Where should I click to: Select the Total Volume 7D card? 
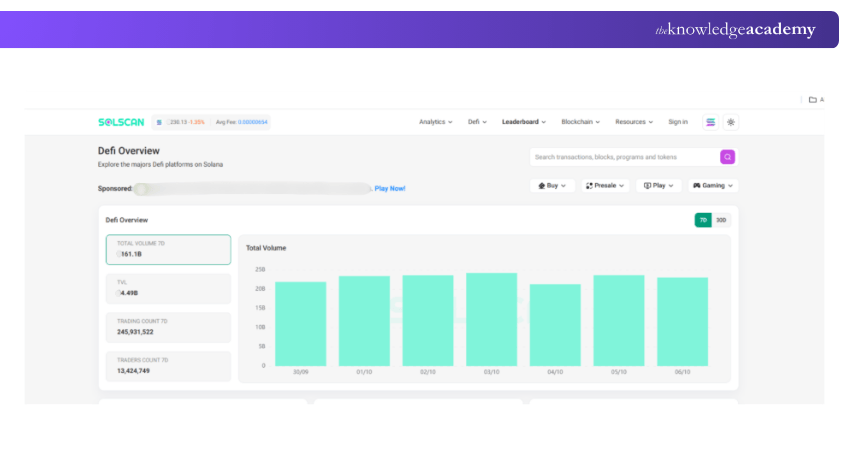[168, 249]
